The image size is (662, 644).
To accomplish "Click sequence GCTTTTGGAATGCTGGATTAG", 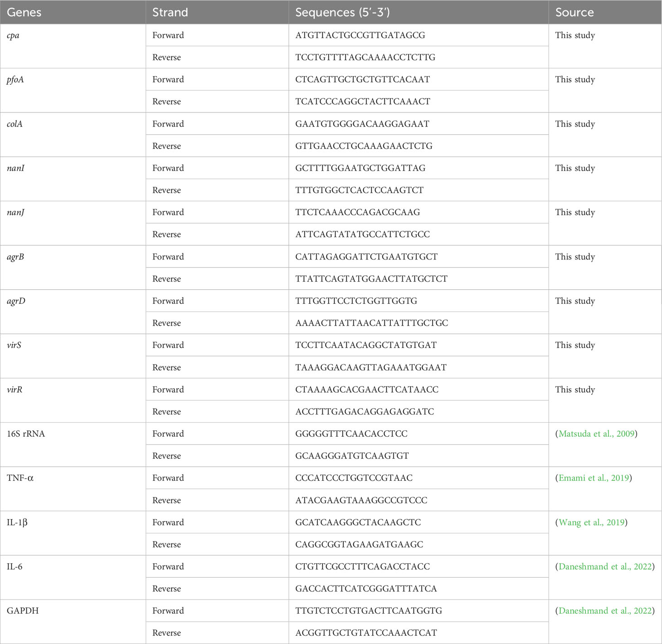I will [x=360, y=168].
